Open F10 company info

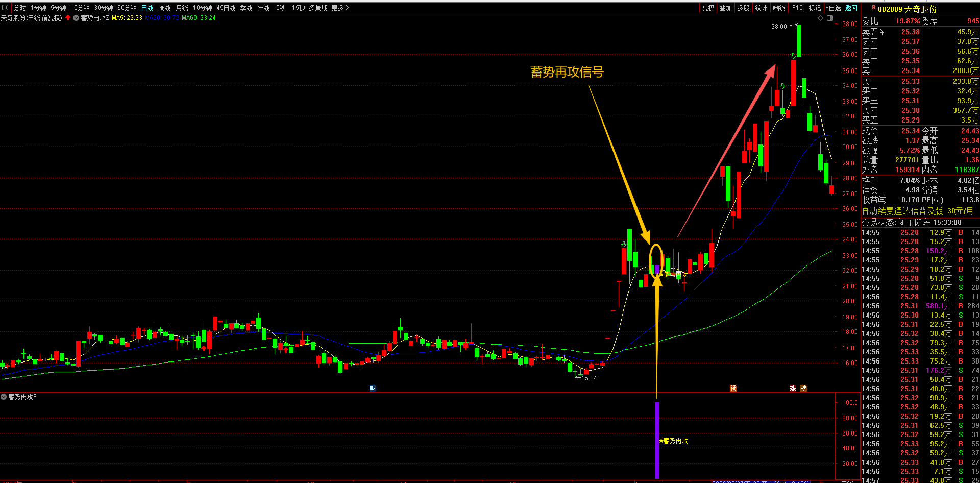797,8
